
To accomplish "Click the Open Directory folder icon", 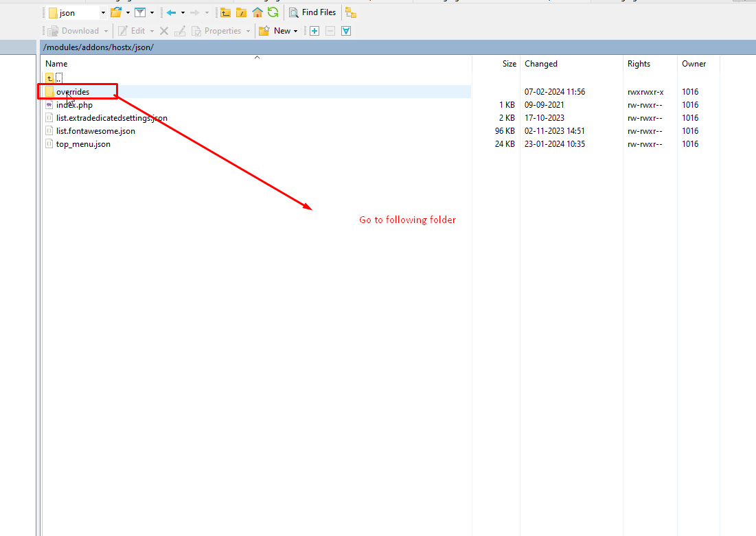I will [116, 12].
